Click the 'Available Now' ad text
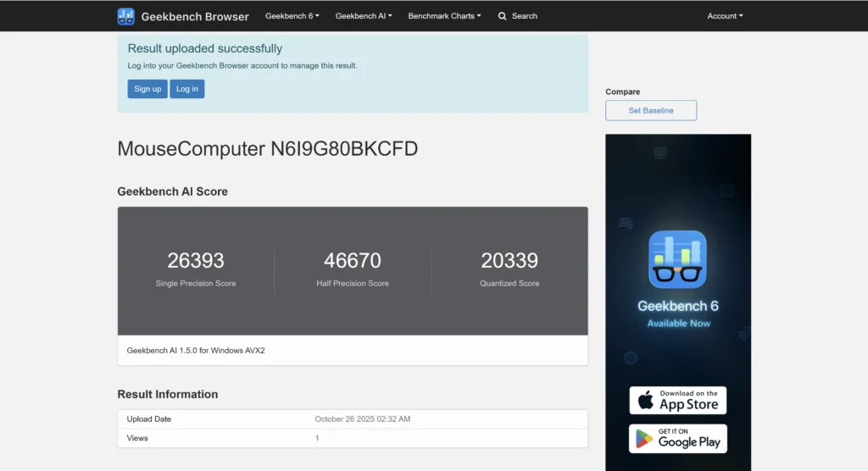 (x=678, y=324)
